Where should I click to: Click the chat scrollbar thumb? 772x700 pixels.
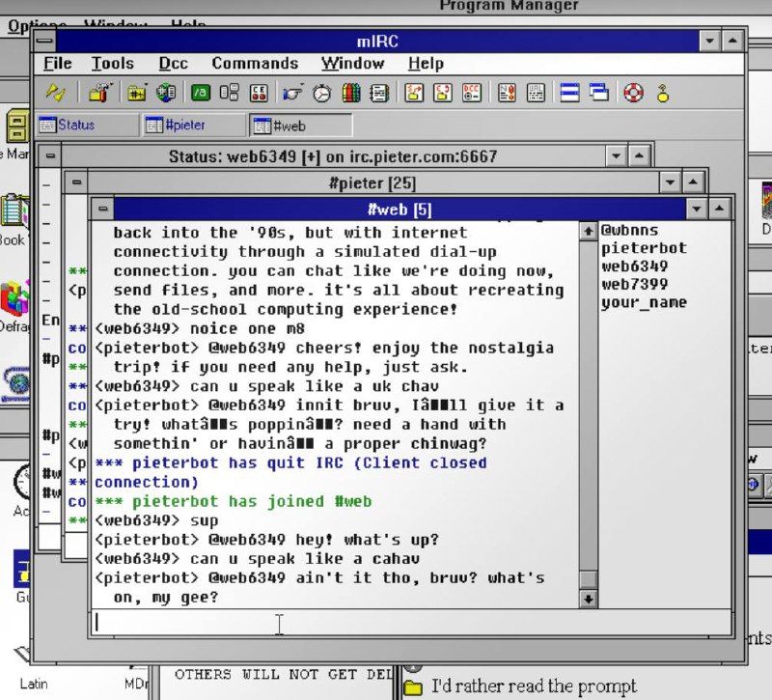click(x=588, y=579)
